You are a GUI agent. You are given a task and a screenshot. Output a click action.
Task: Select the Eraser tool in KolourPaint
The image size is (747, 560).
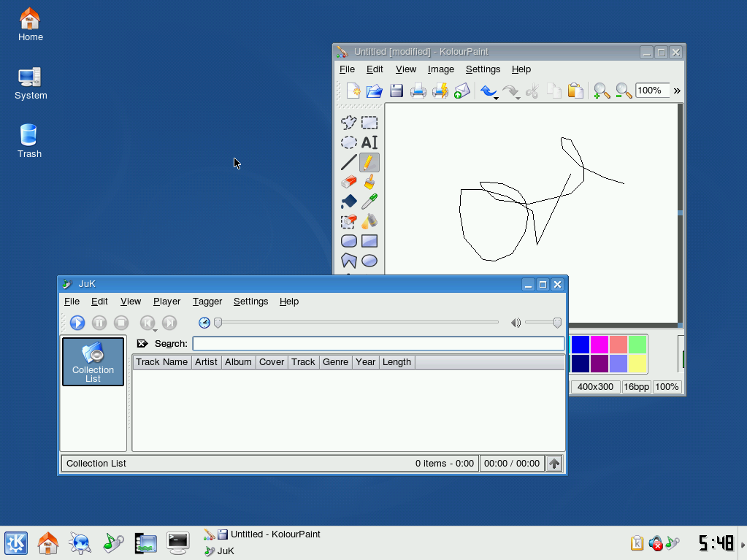[x=349, y=182]
